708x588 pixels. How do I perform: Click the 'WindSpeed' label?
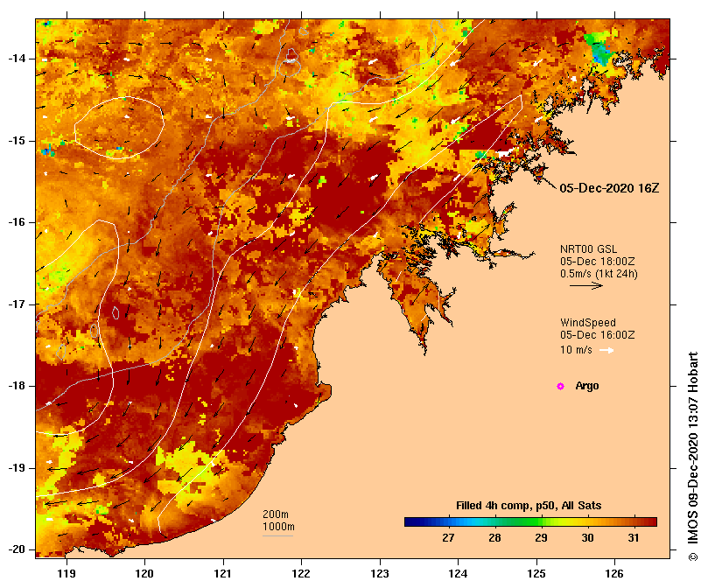point(588,323)
